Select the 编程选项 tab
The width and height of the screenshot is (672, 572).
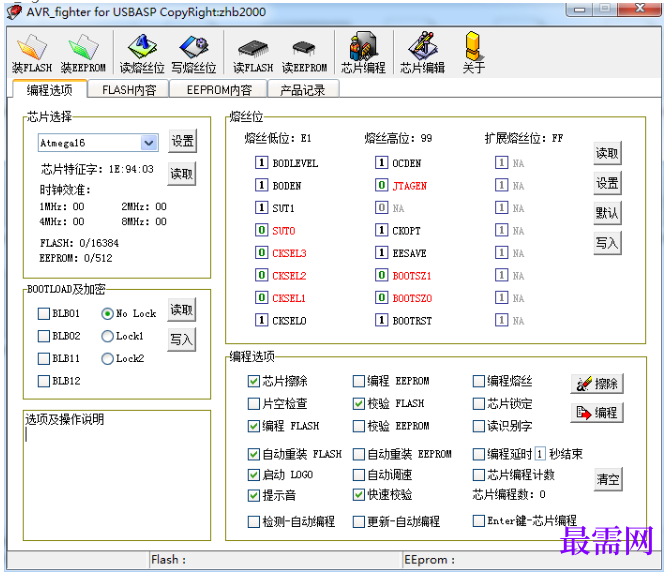(x=49, y=90)
